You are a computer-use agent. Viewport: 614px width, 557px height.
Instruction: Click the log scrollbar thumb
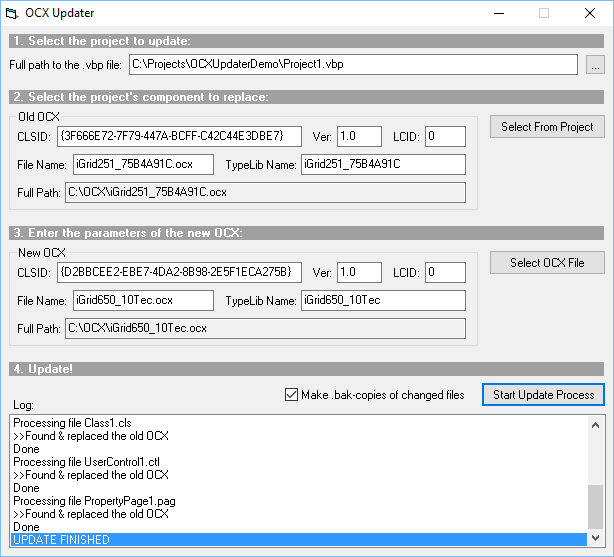pos(595,507)
